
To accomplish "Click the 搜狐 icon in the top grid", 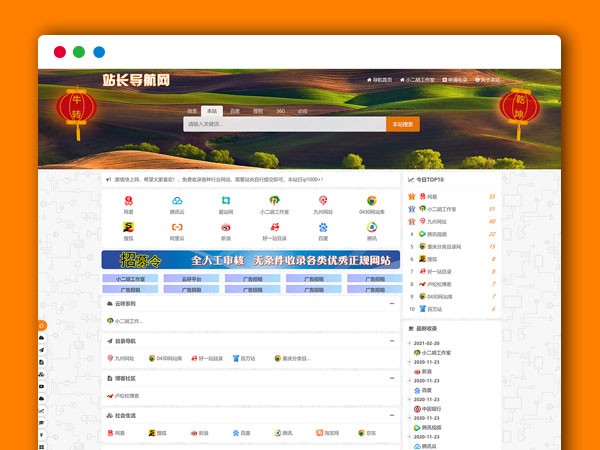I will point(128,228).
